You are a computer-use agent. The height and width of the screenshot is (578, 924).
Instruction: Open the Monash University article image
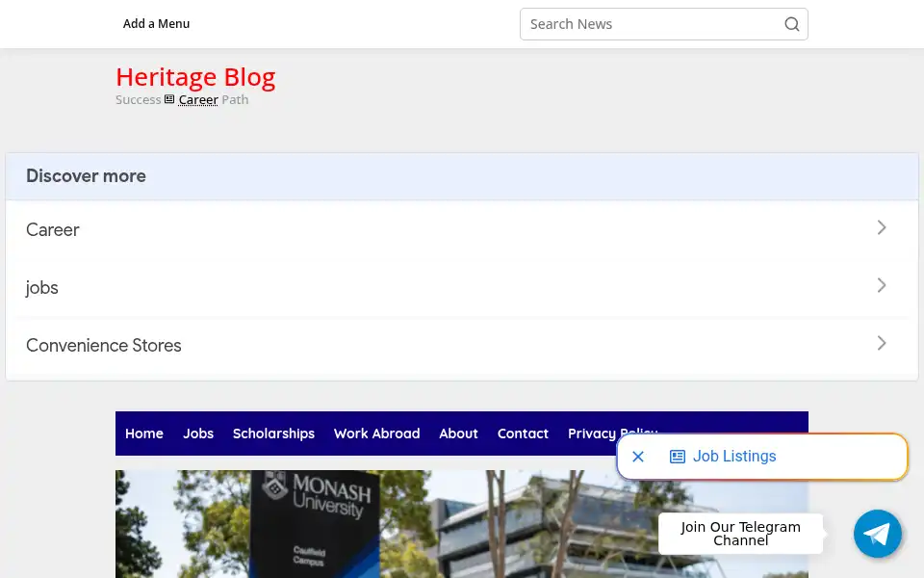click(x=461, y=524)
